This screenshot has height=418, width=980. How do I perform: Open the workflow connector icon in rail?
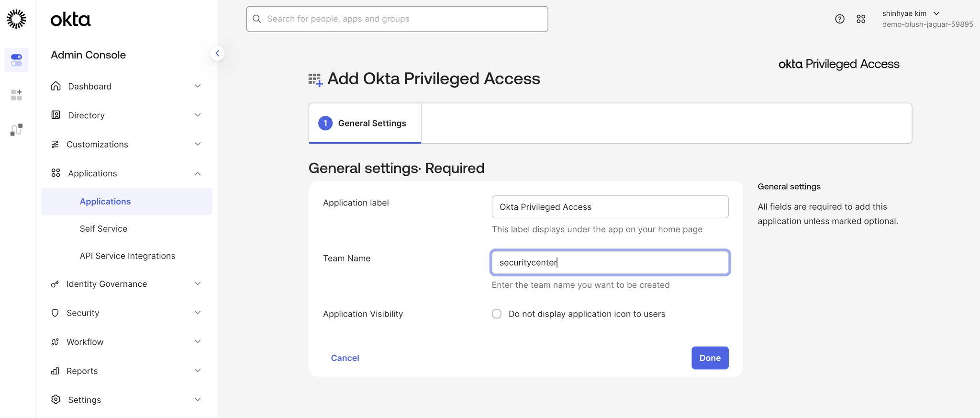[x=16, y=130]
